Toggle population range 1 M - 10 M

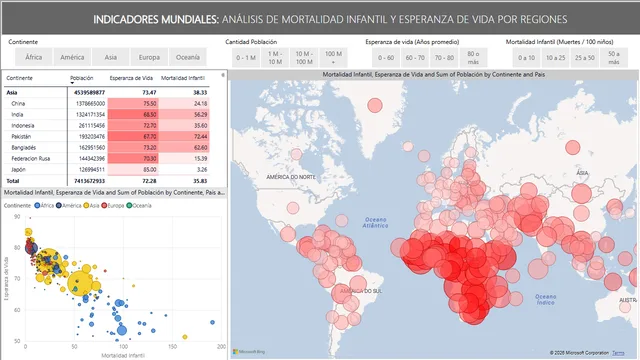click(x=275, y=58)
